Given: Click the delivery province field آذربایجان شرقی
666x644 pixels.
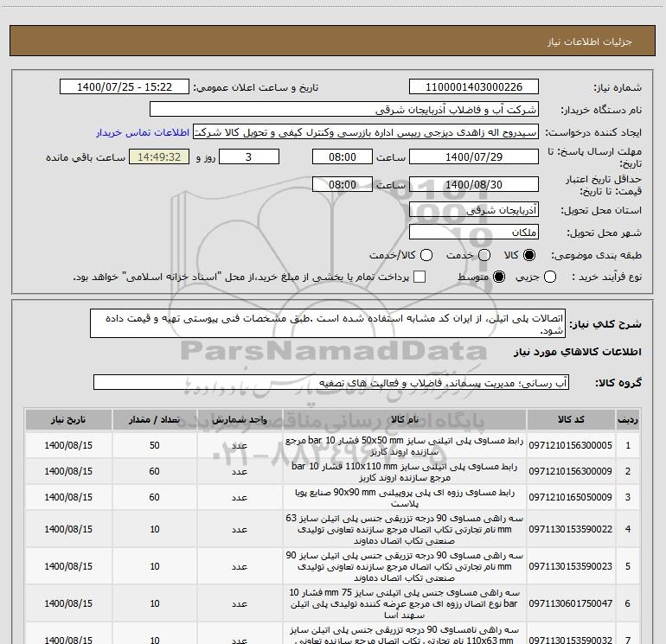Looking at the screenshot, I should pos(474,210).
